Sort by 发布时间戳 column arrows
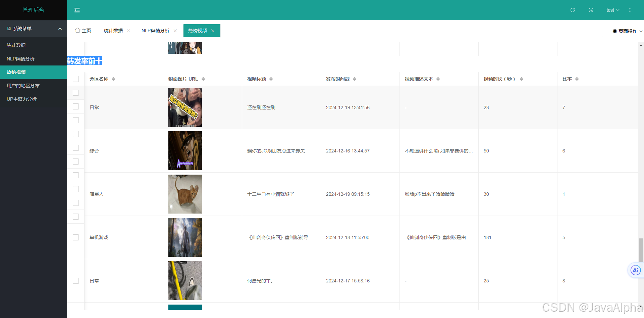The width and height of the screenshot is (644, 318). point(355,79)
